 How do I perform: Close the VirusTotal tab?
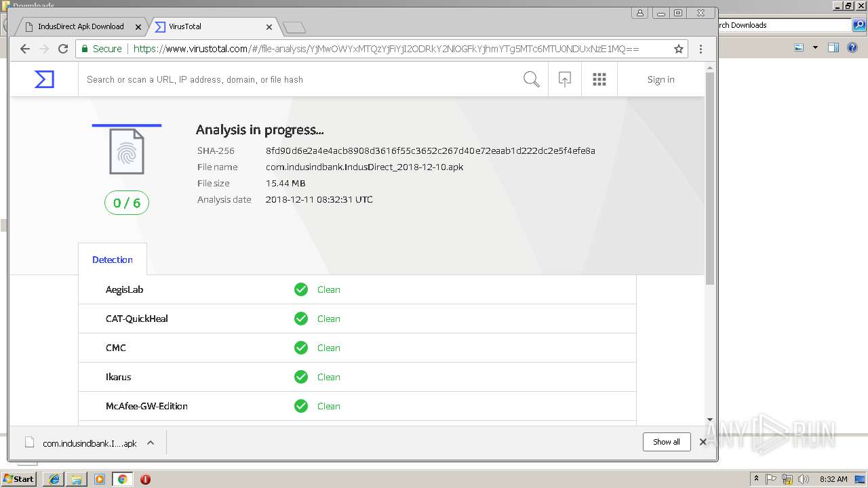click(x=269, y=27)
